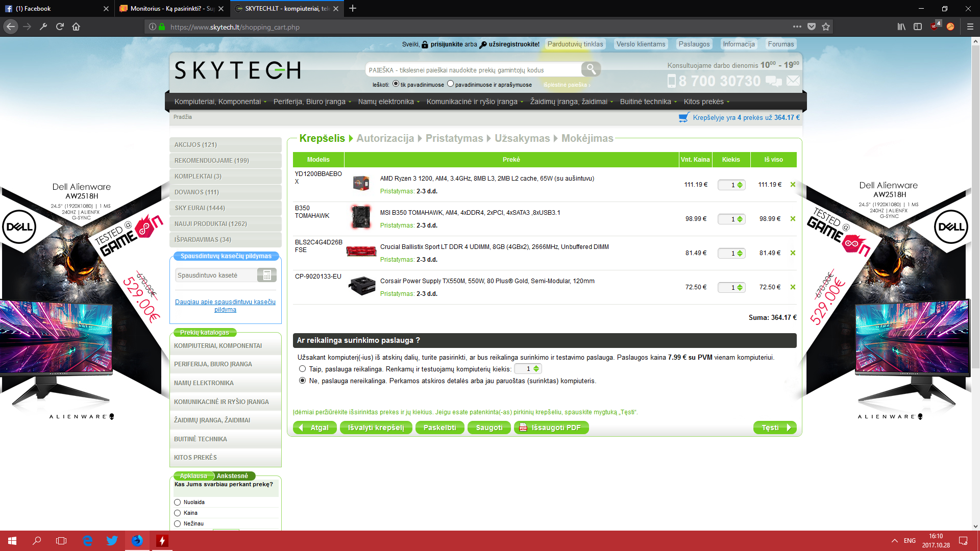
Task: Open the live chat bubbles icon
Action: pyautogui.click(x=773, y=81)
